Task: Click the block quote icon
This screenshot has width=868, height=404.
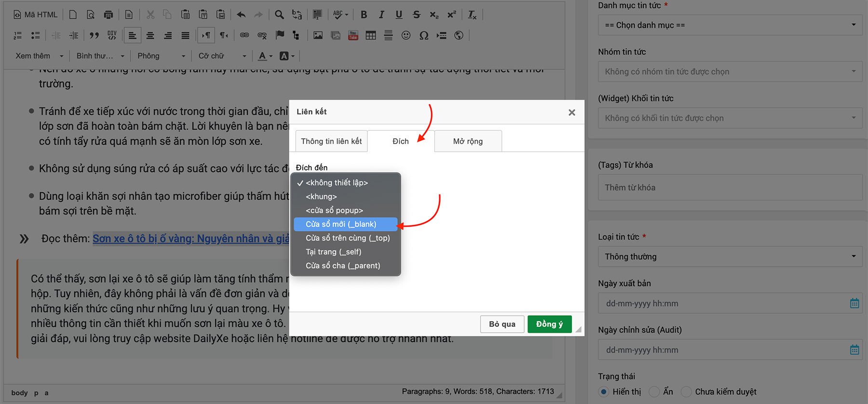Action: click(94, 35)
